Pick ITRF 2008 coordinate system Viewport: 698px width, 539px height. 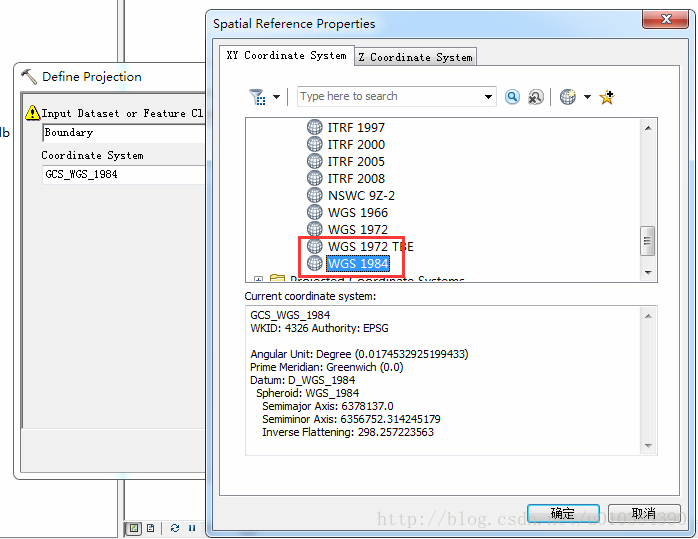(356, 178)
